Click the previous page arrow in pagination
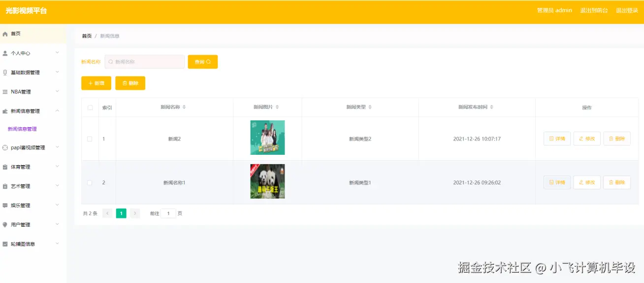 [107, 213]
